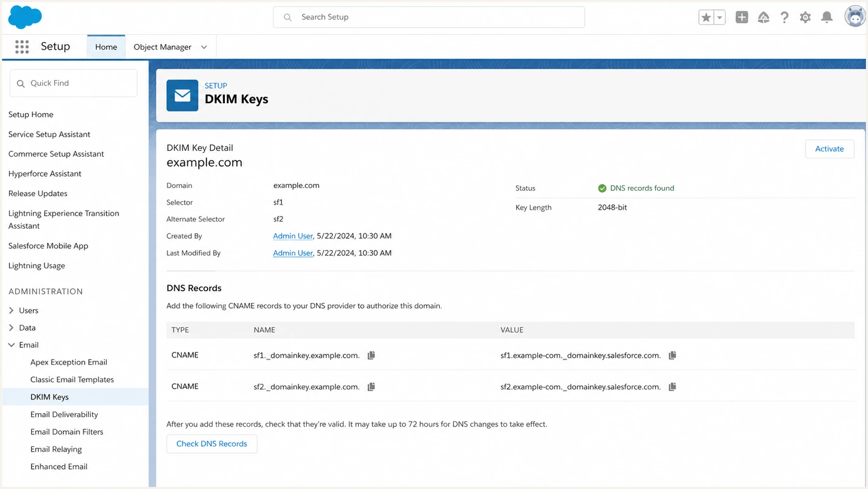
Task: Click the 2048-bit key length value
Action: pyautogui.click(x=613, y=207)
